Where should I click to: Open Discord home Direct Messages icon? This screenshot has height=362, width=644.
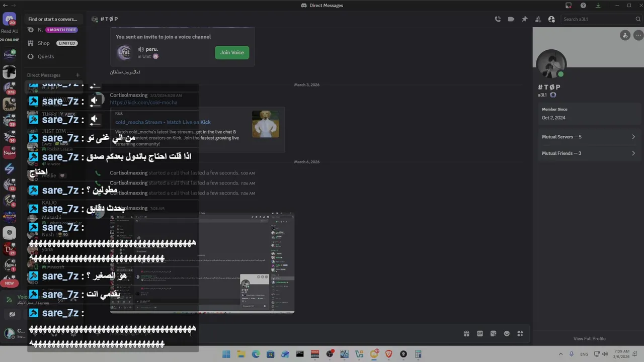(9, 20)
